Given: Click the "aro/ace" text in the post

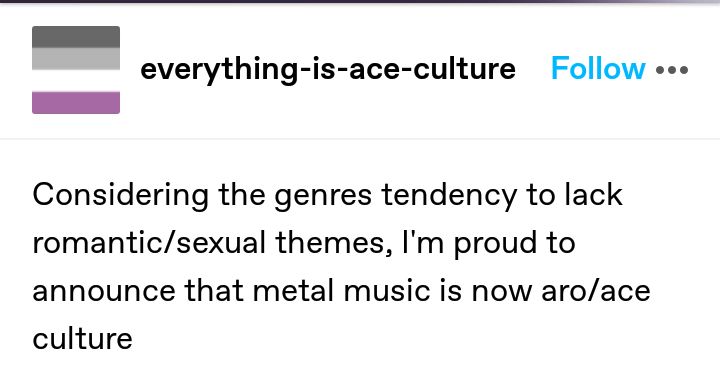Looking at the screenshot, I should pyautogui.click(x=596, y=291).
